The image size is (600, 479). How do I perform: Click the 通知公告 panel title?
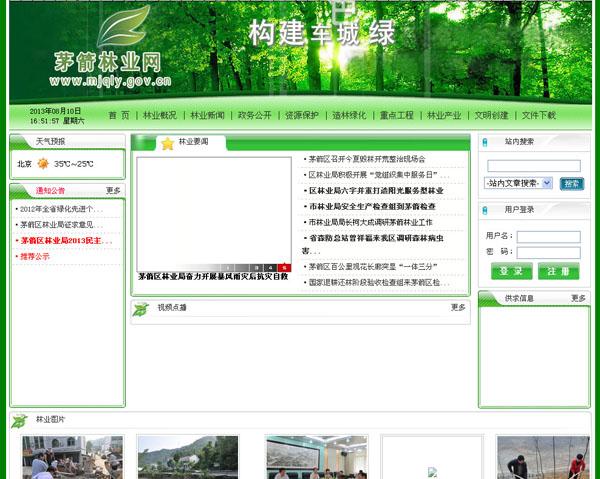(50, 191)
